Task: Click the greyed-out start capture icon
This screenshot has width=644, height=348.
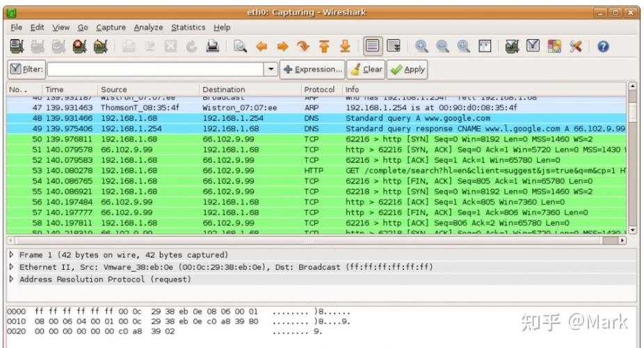Action: (x=58, y=46)
